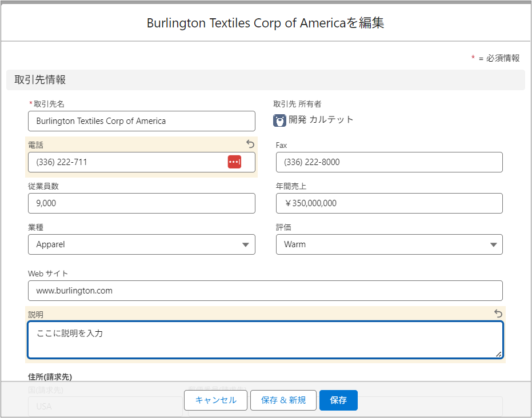Click the red password manager icon in phone field
Viewport: 532px width, 418px height.
[234, 162]
